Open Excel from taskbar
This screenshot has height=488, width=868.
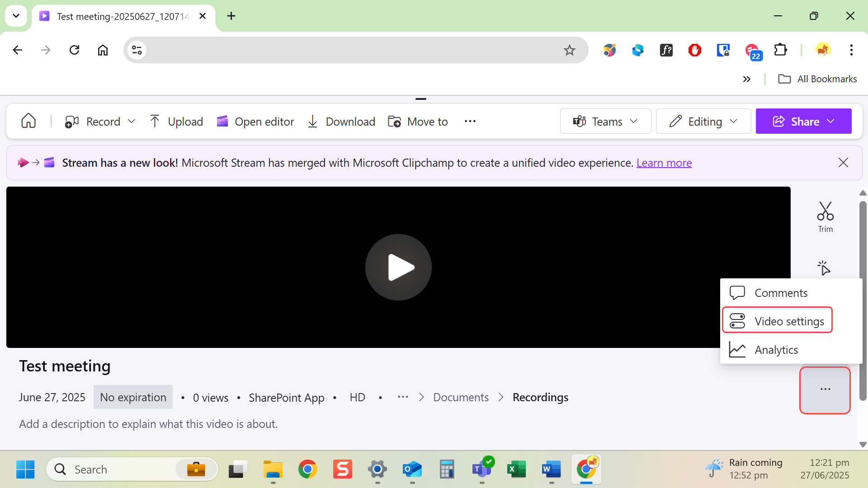click(x=517, y=469)
